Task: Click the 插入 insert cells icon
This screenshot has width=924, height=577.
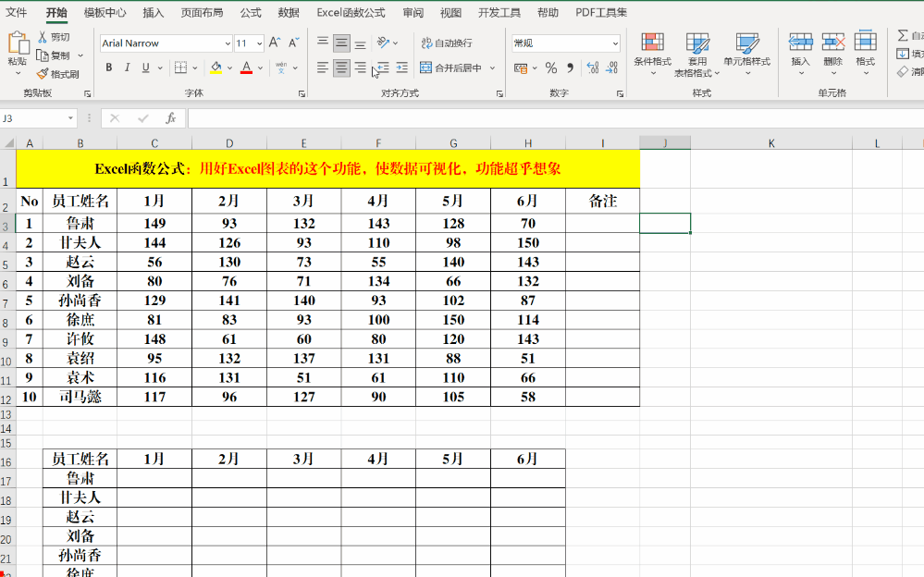Action: coord(800,42)
